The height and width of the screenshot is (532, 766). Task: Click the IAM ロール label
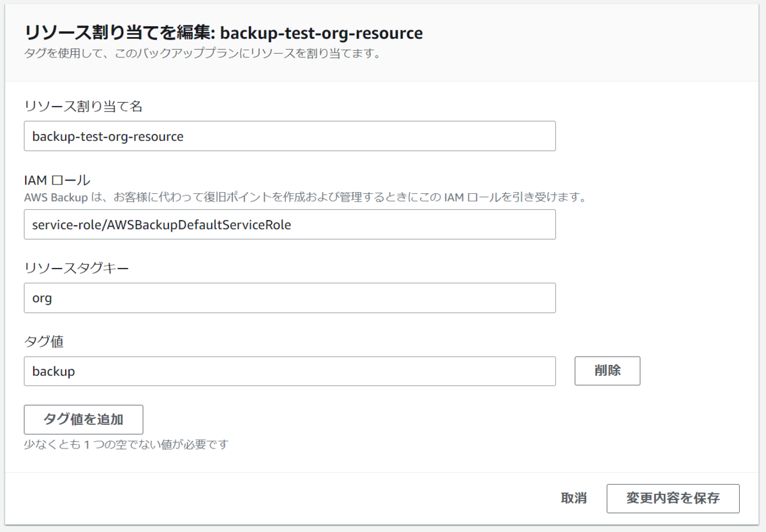point(57,181)
